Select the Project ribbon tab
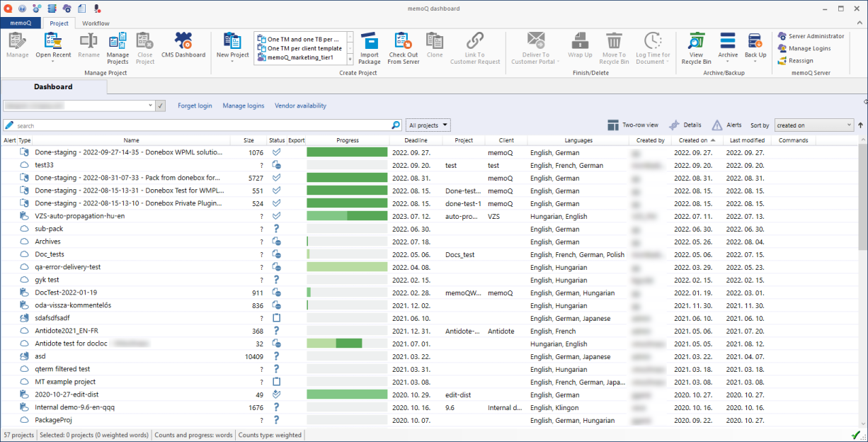Screen dimensions: 868x442 (x=59, y=23)
